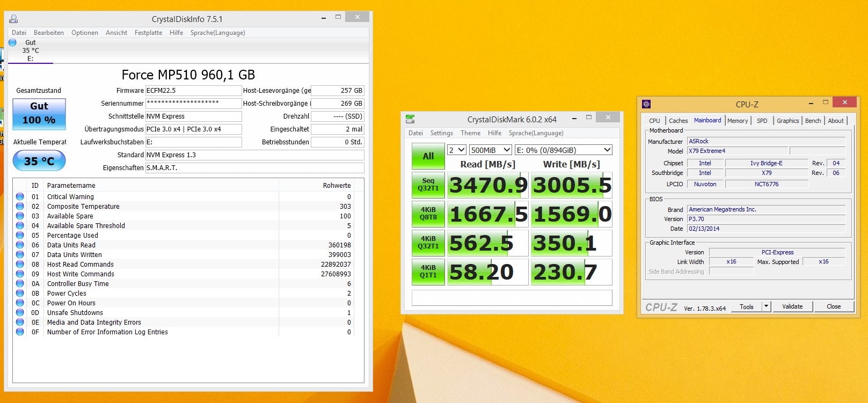Open the Tools dropdown arrow in CPU-Z
The image size is (868, 403).
coord(767,306)
